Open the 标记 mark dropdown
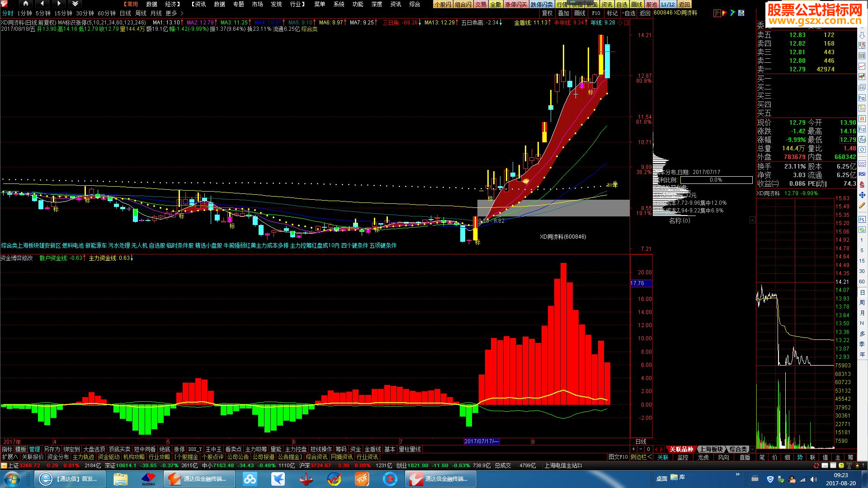The width and height of the screenshot is (868, 488). (612, 14)
